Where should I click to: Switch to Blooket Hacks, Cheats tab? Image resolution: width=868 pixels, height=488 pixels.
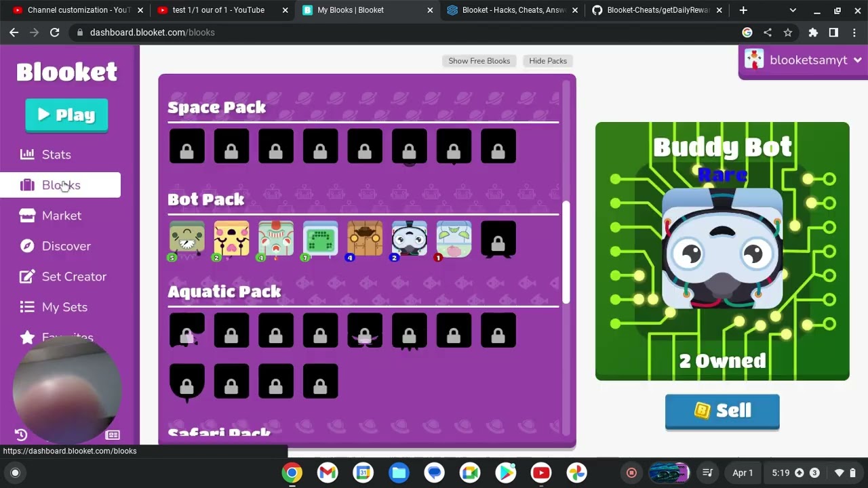513,10
